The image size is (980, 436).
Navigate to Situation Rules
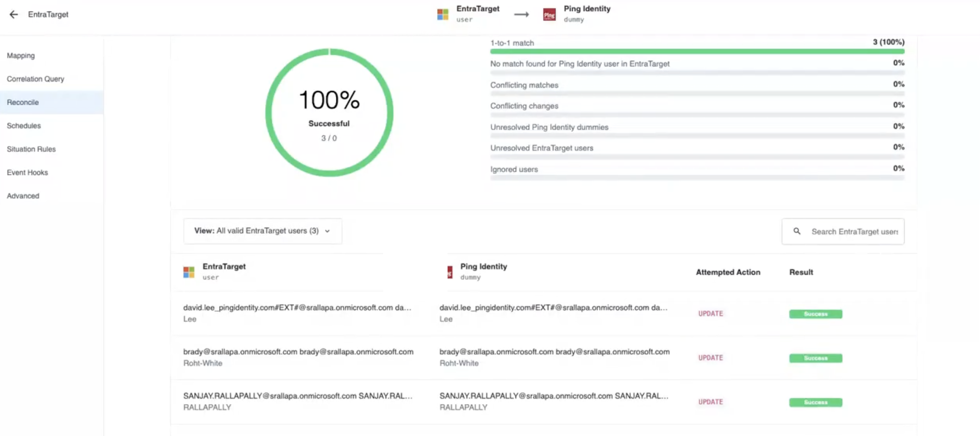click(31, 149)
